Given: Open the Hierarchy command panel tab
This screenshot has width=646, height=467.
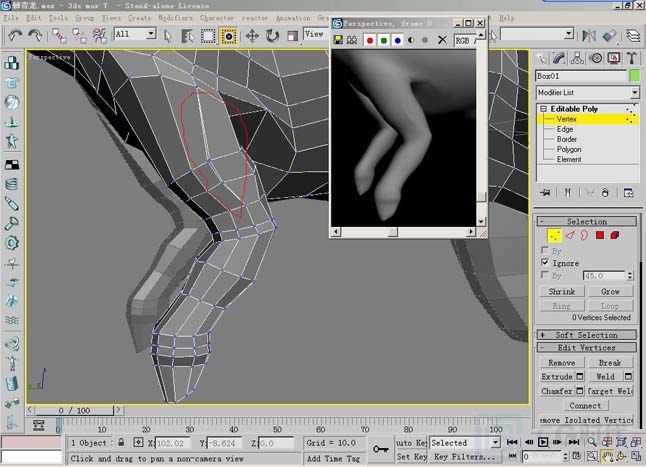Looking at the screenshot, I should pyautogui.click(x=577, y=58).
